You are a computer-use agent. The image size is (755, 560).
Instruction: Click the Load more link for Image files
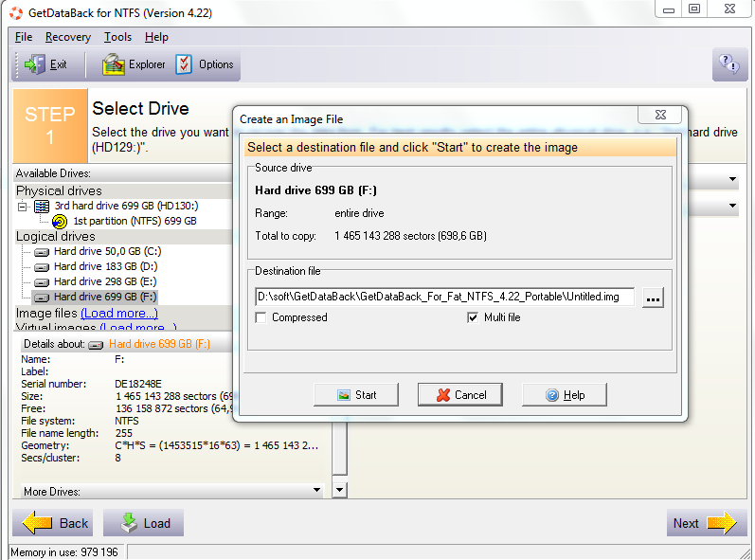tap(119, 313)
